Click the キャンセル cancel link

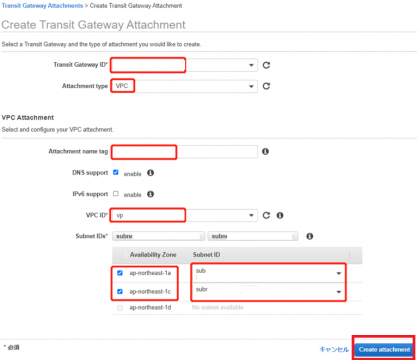coord(334,349)
